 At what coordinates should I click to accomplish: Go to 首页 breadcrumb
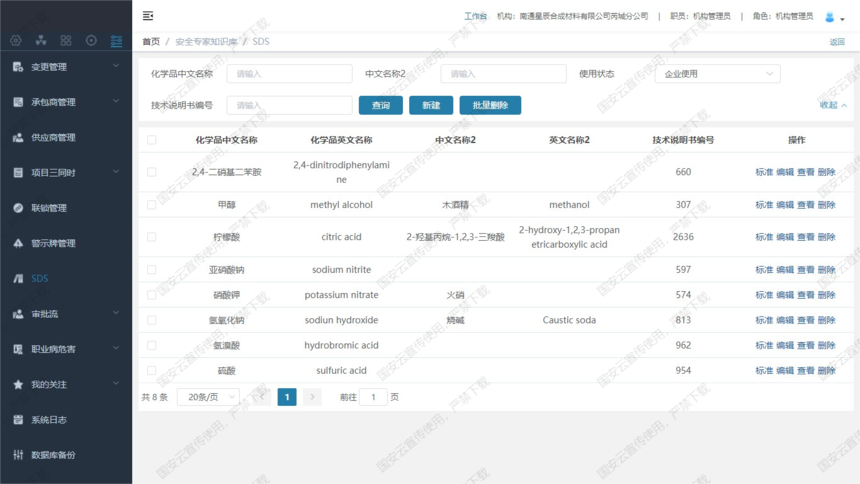(x=151, y=42)
